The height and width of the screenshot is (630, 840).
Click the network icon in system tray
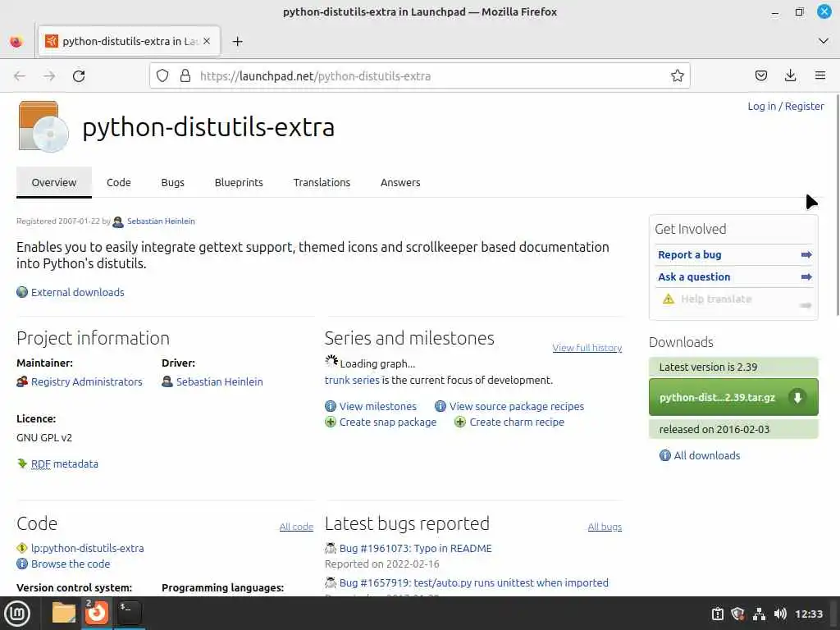tap(759, 614)
